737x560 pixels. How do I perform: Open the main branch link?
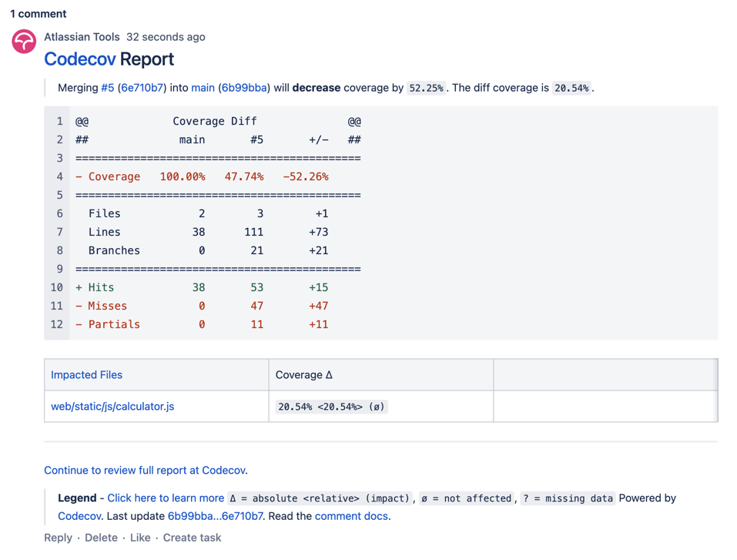(x=203, y=88)
